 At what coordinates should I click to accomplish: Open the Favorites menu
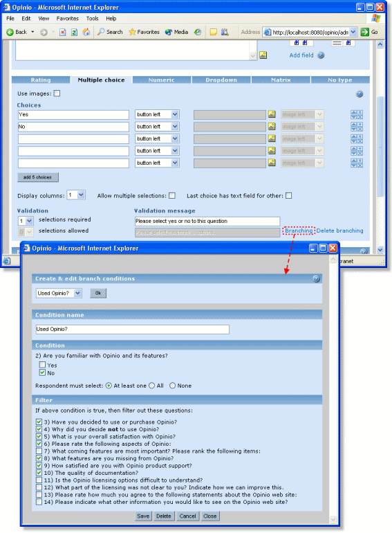point(67,19)
